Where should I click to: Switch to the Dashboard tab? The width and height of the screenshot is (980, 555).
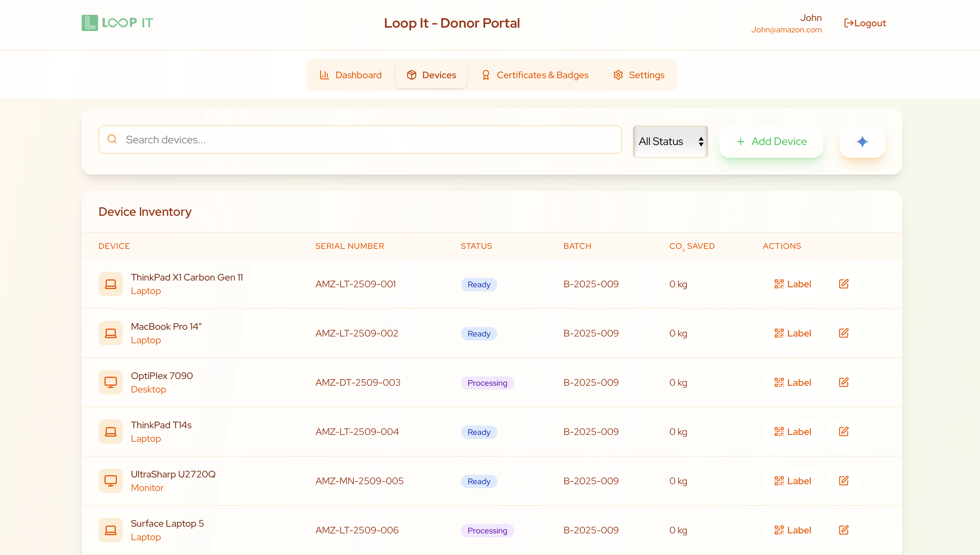click(x=350, y=75)
